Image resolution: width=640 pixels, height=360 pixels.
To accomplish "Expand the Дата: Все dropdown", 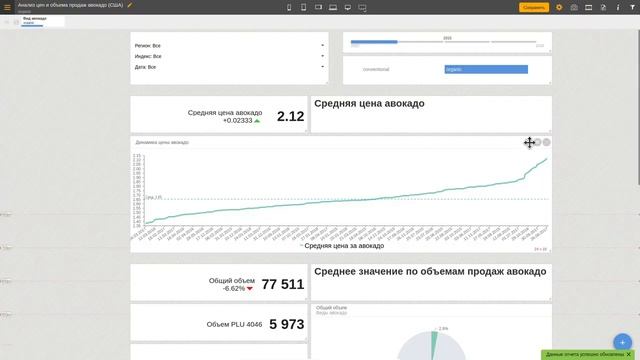I will (229, 67).
